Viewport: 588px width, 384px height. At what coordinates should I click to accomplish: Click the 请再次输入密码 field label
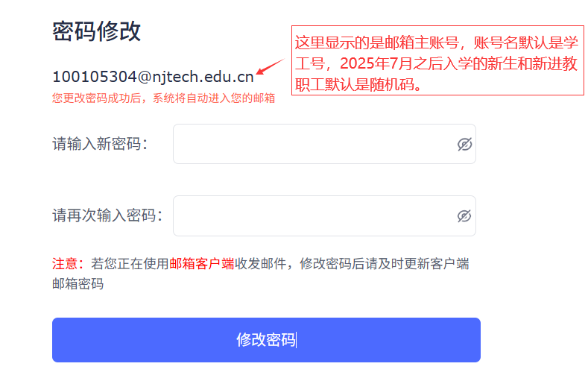(x=107, y=215)
